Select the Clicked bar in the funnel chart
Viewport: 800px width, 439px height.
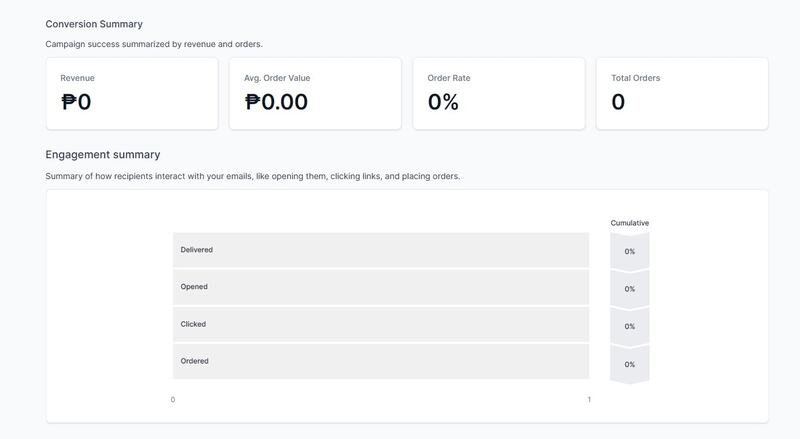tap(380, 324)
